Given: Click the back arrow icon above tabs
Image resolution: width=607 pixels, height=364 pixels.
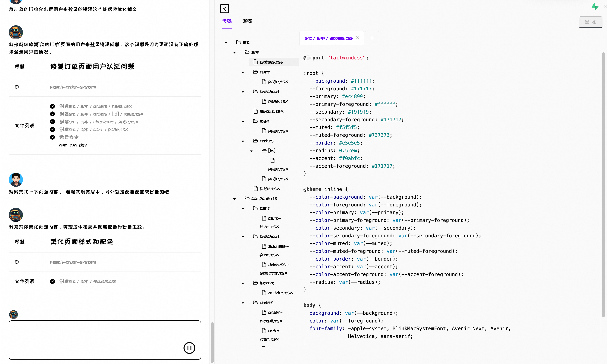Looking at the screenshot, I should [x=224, y=9].
